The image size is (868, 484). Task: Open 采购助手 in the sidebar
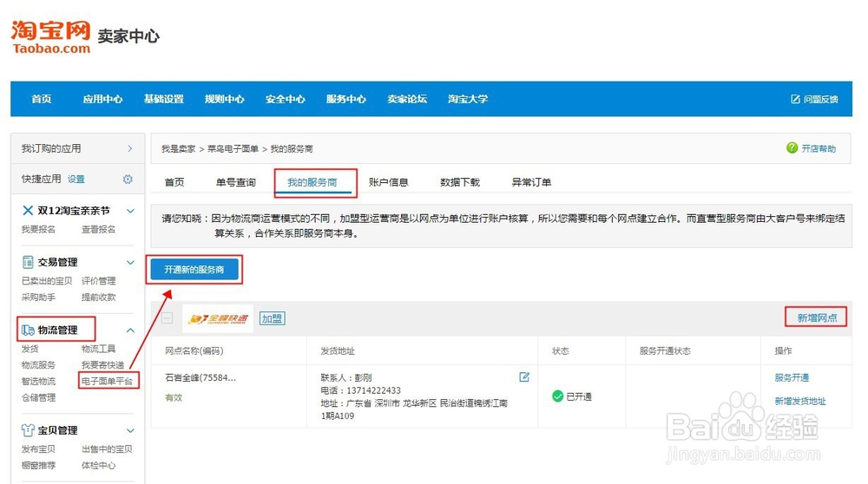pos(38,297)
